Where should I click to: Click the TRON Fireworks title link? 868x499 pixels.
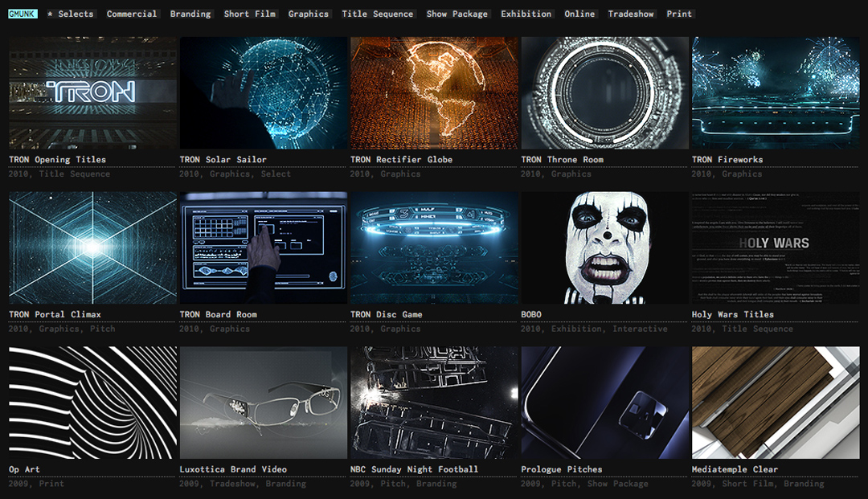click(x=726, y=160)
